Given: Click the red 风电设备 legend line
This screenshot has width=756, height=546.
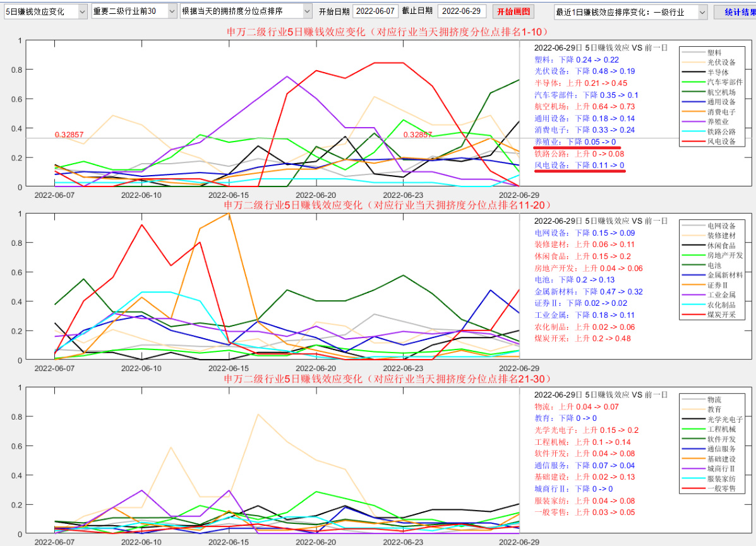Looking at the screenshot, I should click(x=693, y=142).
